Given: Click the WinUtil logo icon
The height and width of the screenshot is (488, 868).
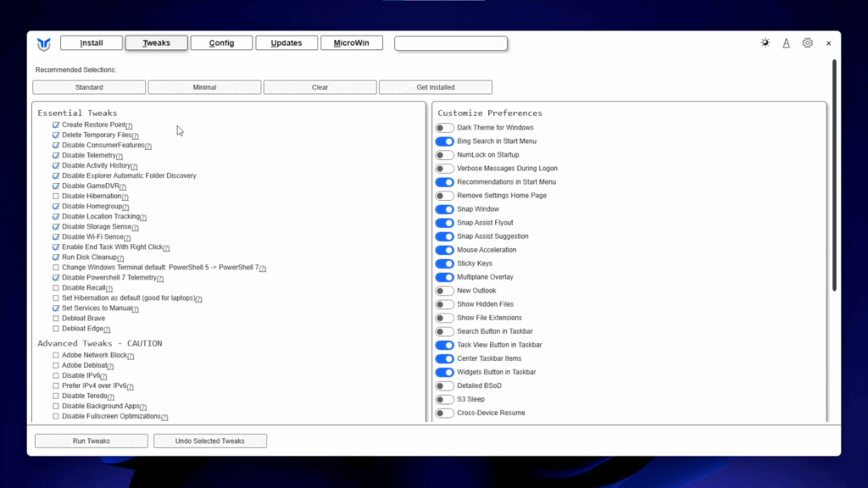Looking at the screenshot, I should pos(44,44).
